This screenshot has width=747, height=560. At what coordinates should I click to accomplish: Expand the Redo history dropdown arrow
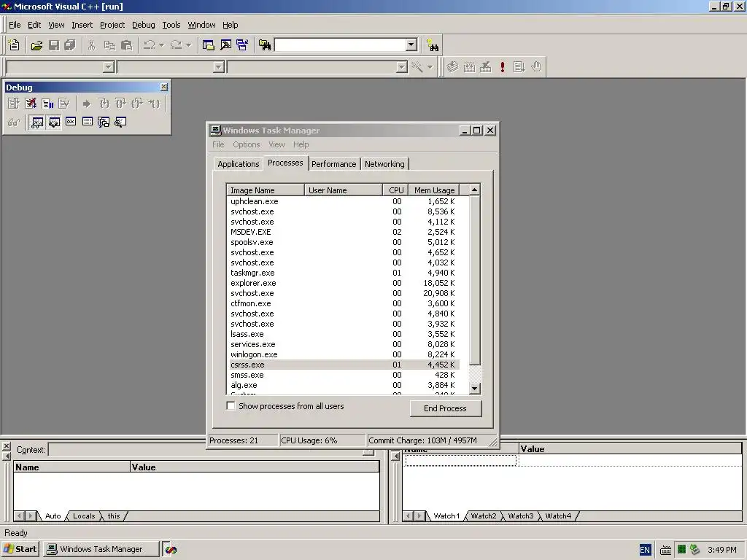point(189,45)
